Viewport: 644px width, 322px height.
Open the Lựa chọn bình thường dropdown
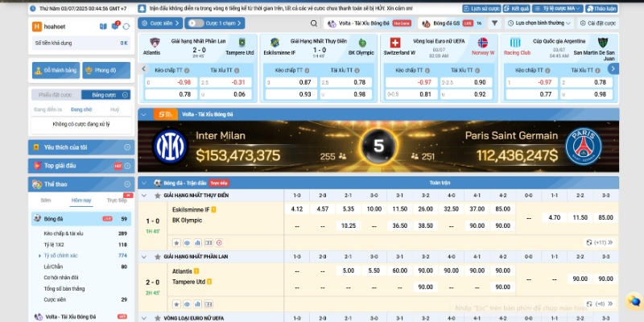[x=539, y=23]
